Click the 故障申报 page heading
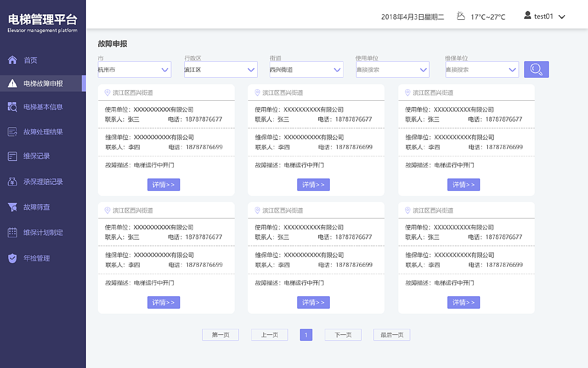588x368 pixels. [113, 44]
